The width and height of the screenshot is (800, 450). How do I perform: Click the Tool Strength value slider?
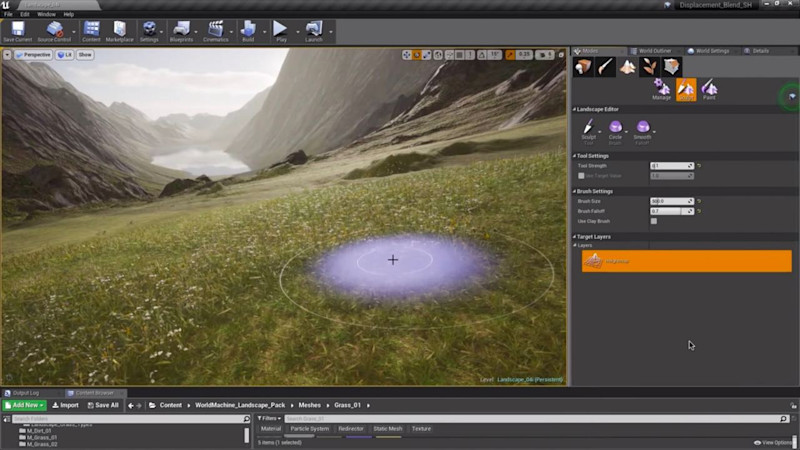pyautogui.click(x=671, y=166)
